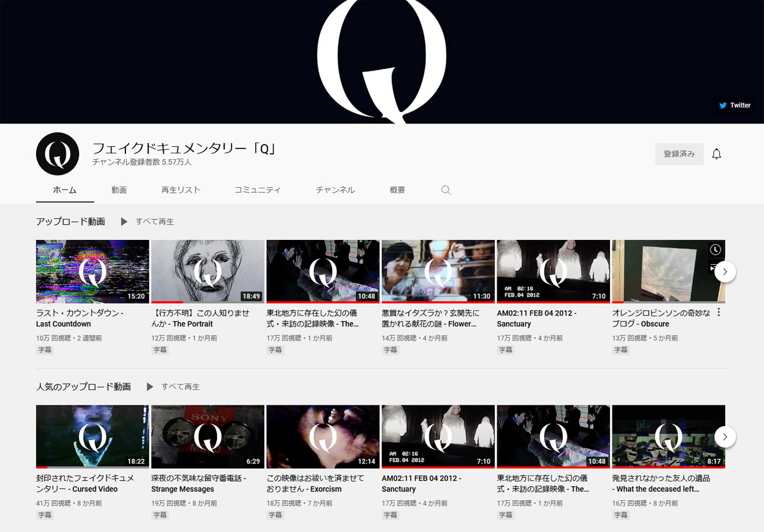764x532 pixels.
Task: Select the コミュニティ tab
Action: 257,190
